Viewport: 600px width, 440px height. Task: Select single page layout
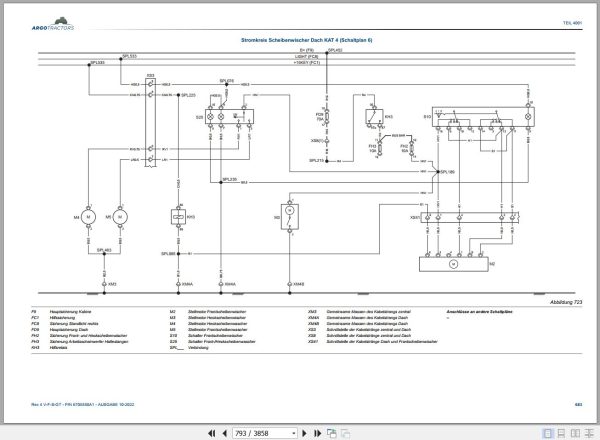pos(548,433)
